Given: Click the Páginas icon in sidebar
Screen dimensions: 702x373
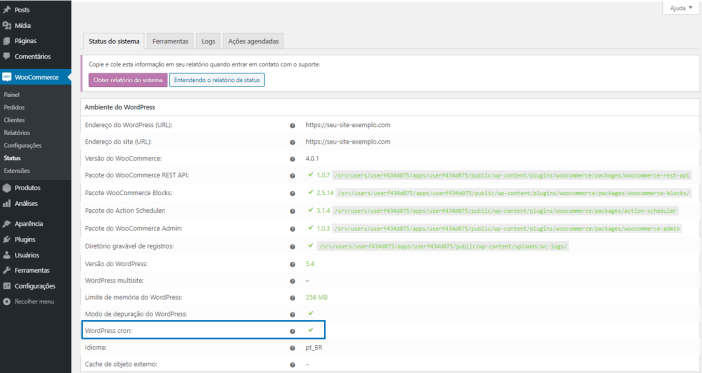Looking at the screenshot, I should pyautogui.click(x=7, y=41).
